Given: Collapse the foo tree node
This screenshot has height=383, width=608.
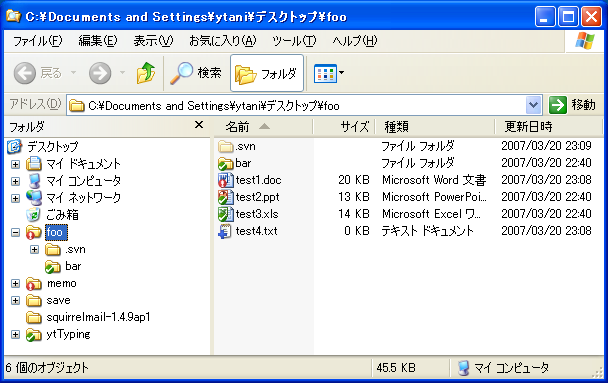Looking at the screenshot, I should tap(16, 233).
